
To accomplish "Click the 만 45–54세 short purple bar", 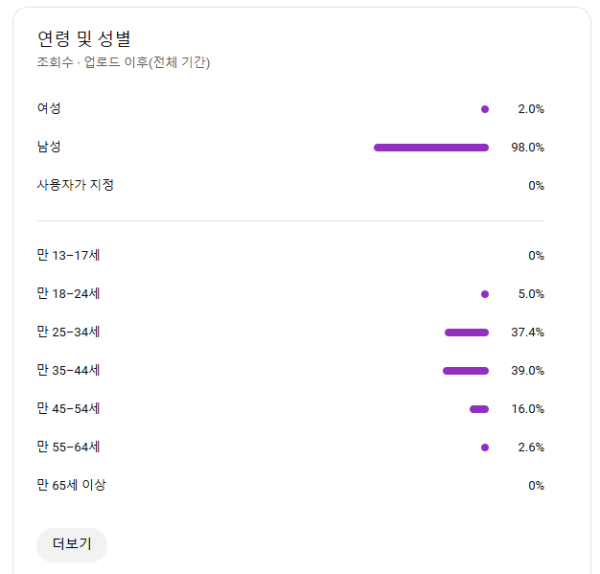I will pyautogui.click(x=479, y=409).
